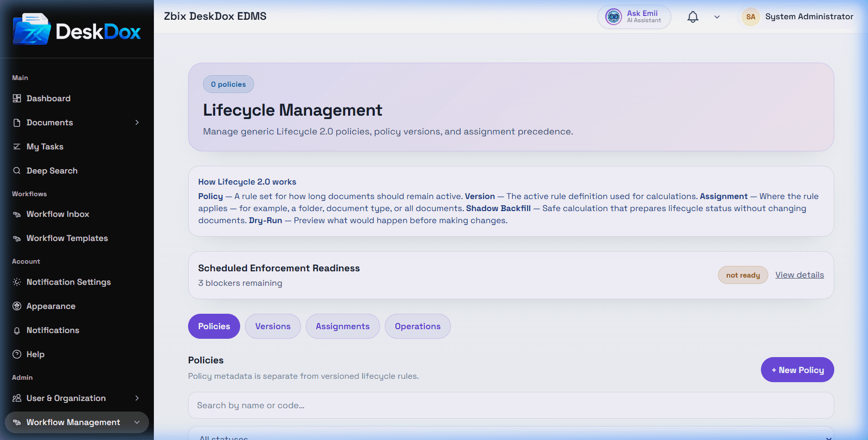Click the not ready status badge

click(743, 275)
